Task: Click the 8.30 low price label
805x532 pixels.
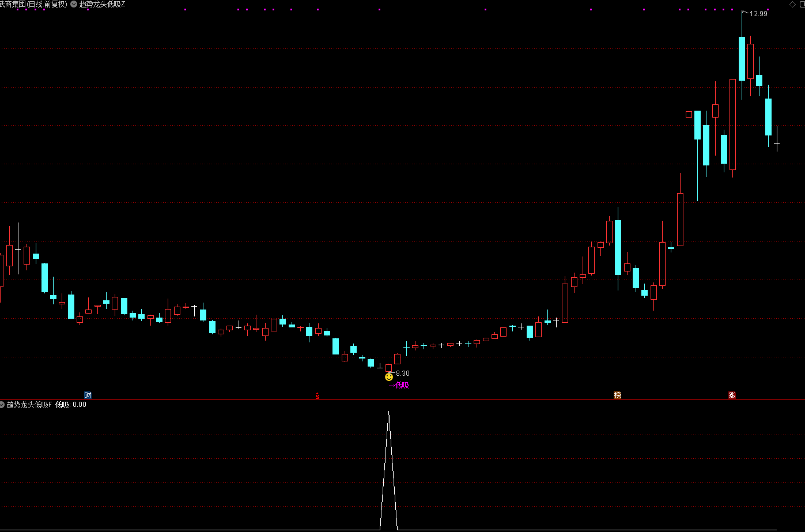Action: tap(403, 373)
